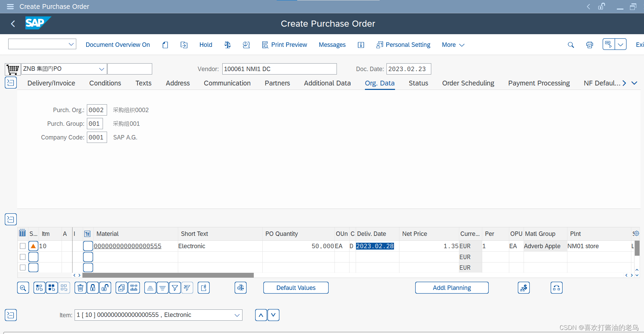This screenshot has width=644, height=334.
Task: Switch to the Conditions tab
Action: coord(105,83)
